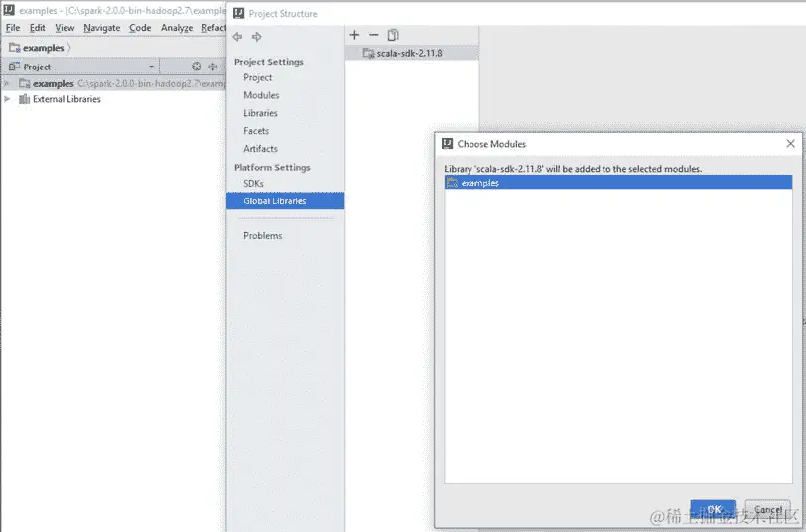Click the remove library minus icon

coord(373,35)
